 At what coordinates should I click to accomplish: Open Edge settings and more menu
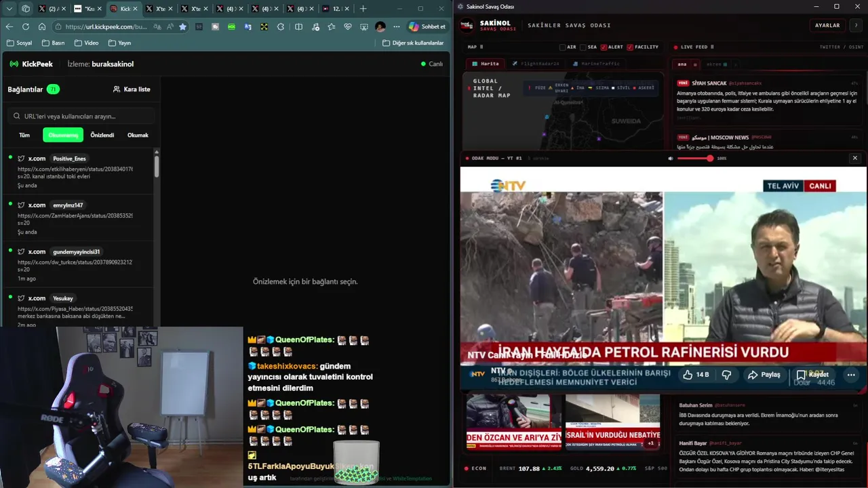point(396,26)
